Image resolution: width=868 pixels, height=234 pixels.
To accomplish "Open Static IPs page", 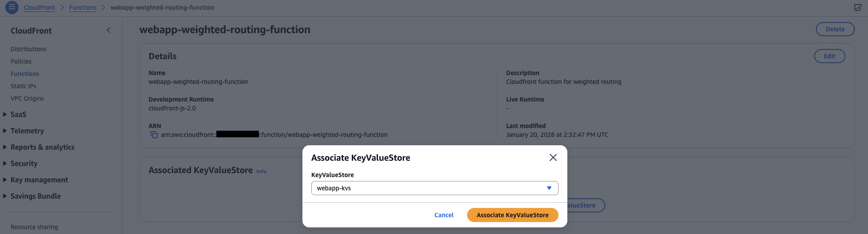I will click(23, 86).
